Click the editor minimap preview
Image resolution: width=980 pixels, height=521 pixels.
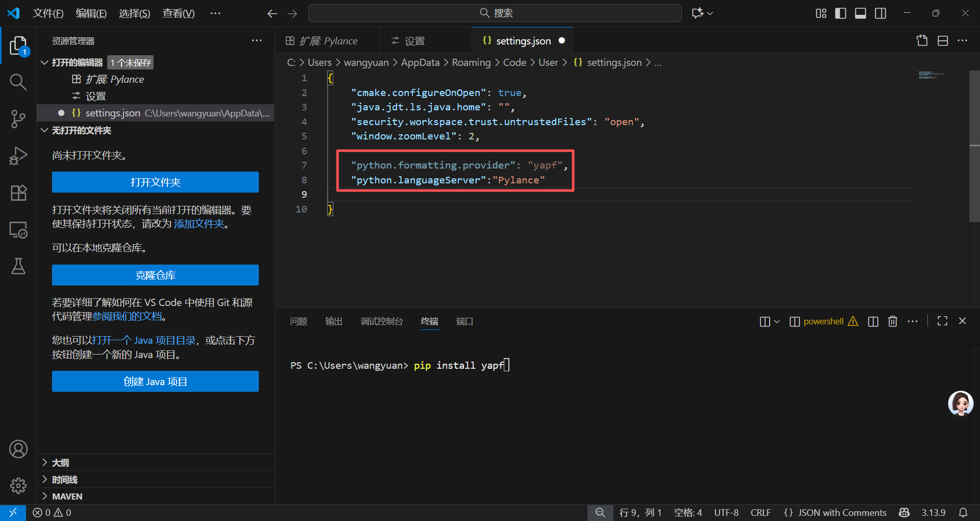[x=930, y=75]
